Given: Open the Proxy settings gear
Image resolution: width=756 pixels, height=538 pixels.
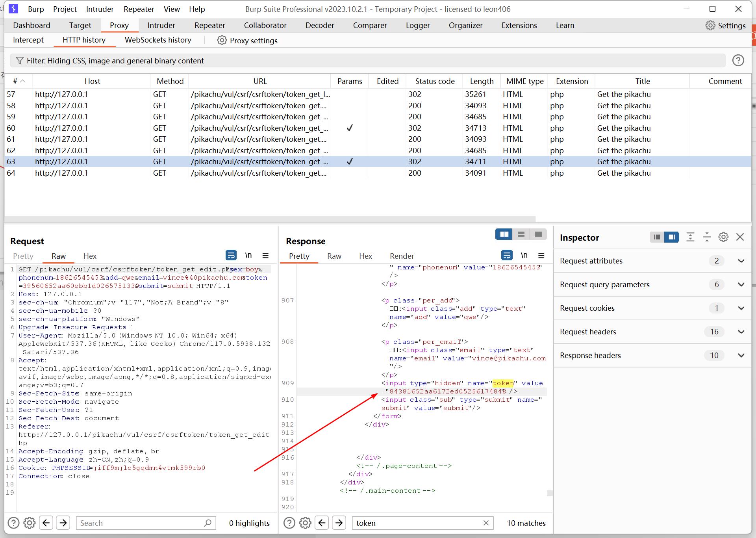Looking at the screenshot, I should [222, 41].
